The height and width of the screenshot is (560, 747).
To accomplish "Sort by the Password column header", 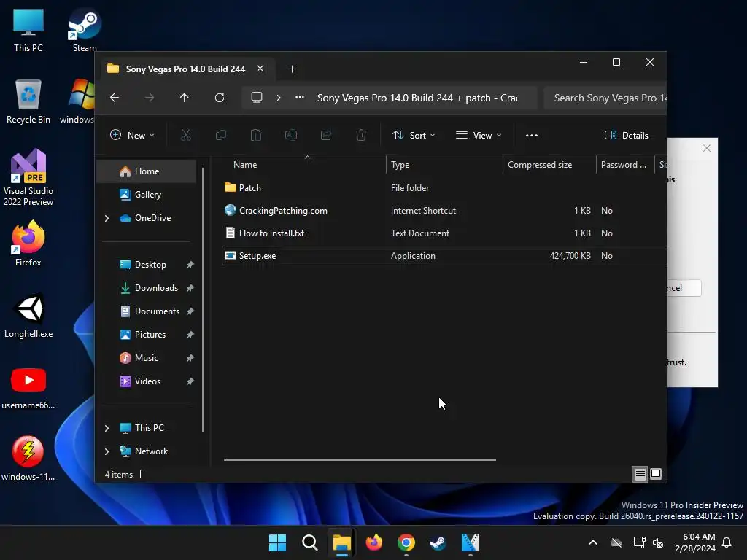I will 623,165.
